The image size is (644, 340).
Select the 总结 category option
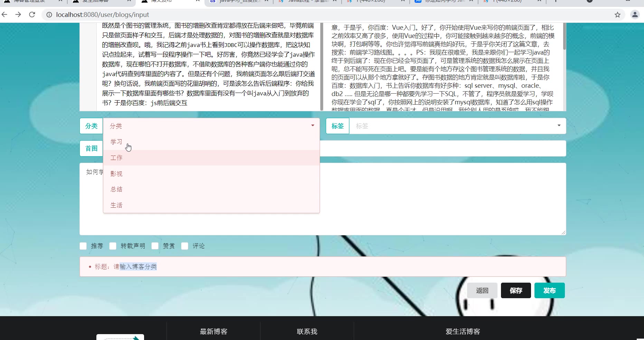(211, 189)
